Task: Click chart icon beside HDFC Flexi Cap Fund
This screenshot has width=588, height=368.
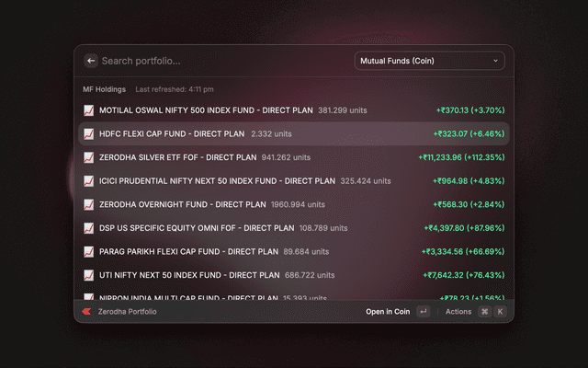Action: pos(89,133)
